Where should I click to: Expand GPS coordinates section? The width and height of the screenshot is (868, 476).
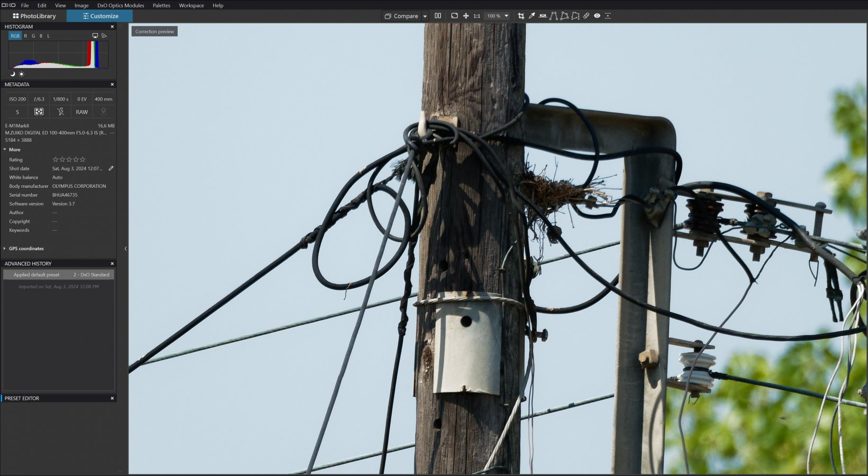tap(5, 249)
